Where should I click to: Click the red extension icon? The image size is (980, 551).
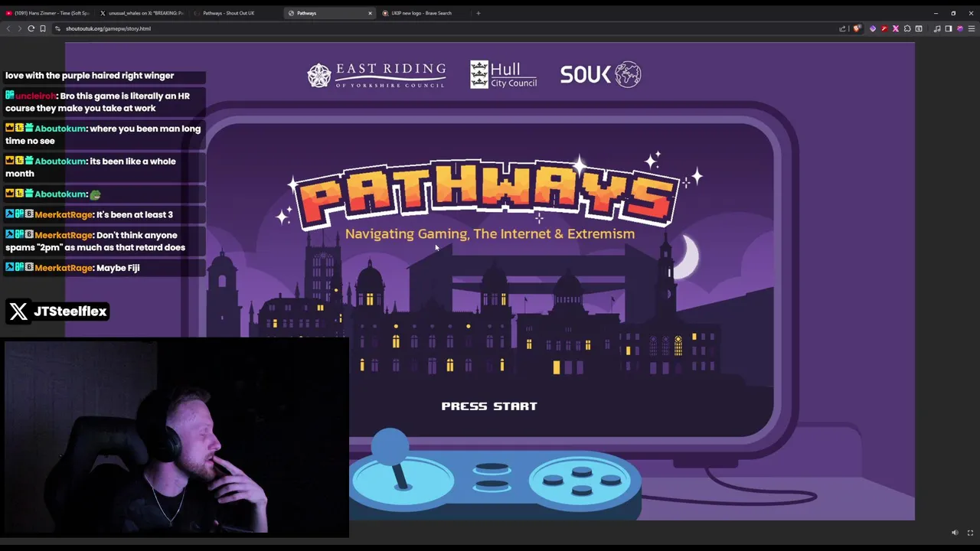[884, 28]
